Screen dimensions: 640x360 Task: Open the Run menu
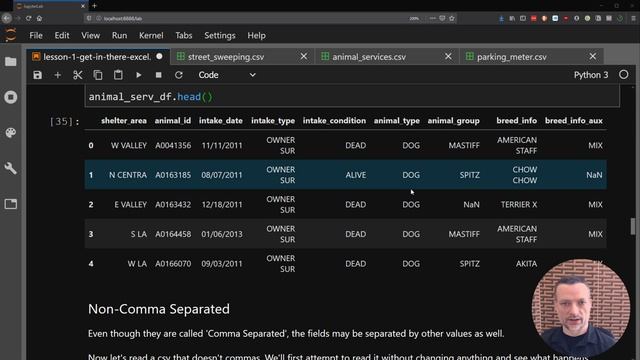(119, 36)
